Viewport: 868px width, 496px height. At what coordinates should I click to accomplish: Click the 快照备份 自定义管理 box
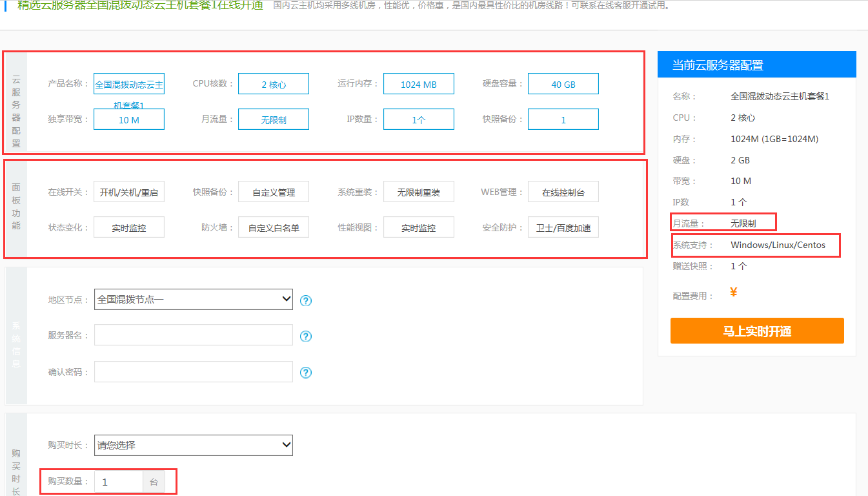click(x=274, y=192)
